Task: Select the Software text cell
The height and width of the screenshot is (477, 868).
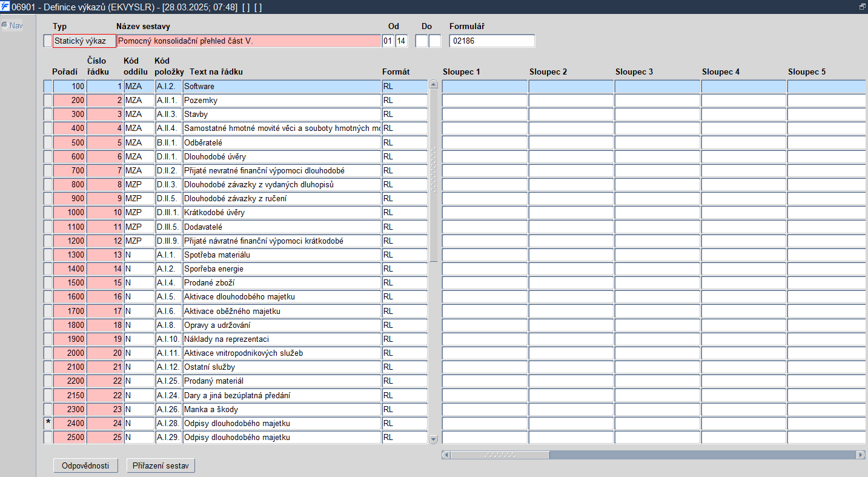Action: [x=282, y=86]
